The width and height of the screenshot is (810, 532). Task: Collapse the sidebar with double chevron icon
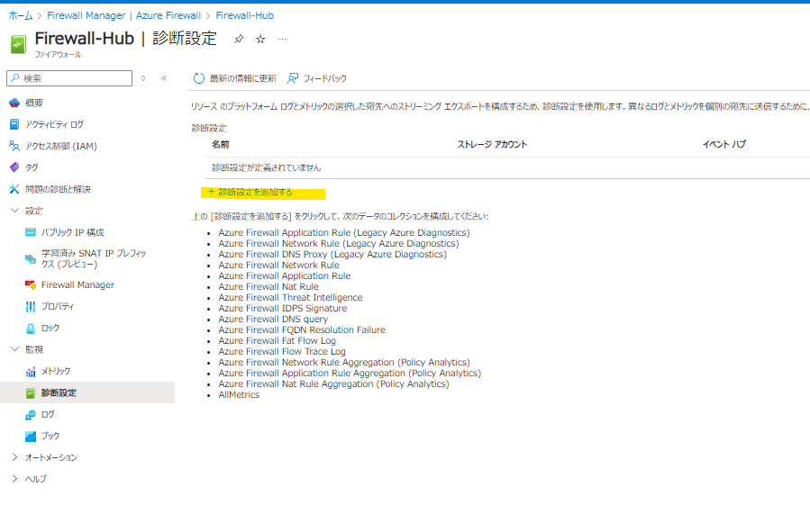tap(164, 78)
